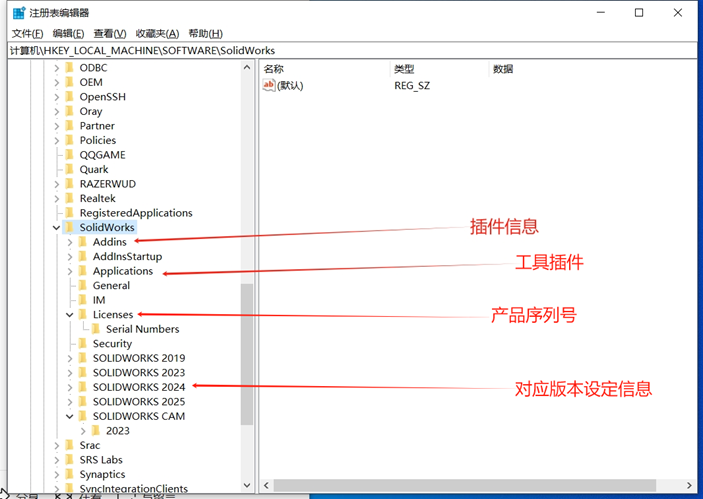Viewport: 703px width, 499px height.
Task: Select the Security registry key
Action: [x=112, y=343]
